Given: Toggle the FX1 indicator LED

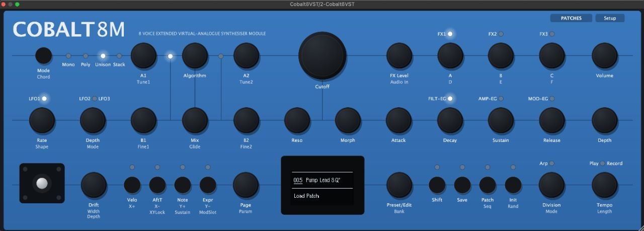Looking at the screenshot, I should 450,34.
